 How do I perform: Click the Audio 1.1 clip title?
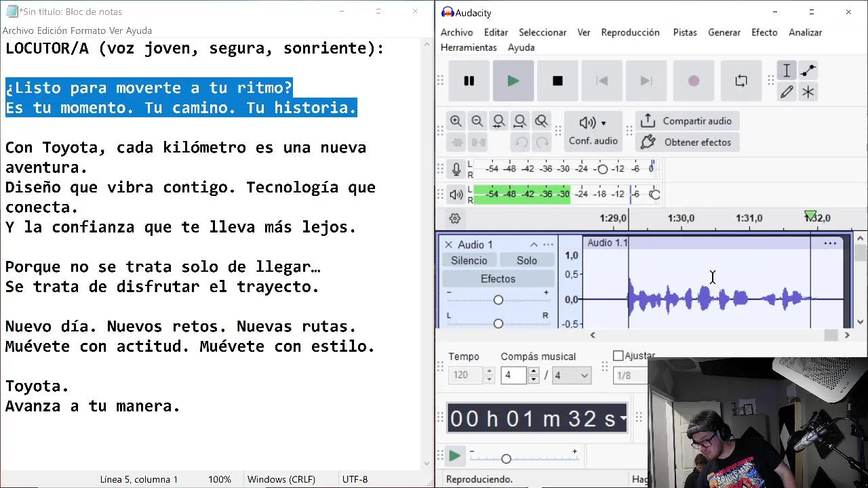point(608,243)
